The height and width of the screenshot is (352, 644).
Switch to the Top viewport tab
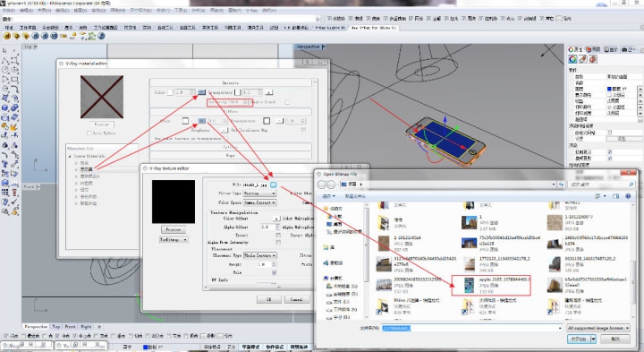click(x=55, y=327)
